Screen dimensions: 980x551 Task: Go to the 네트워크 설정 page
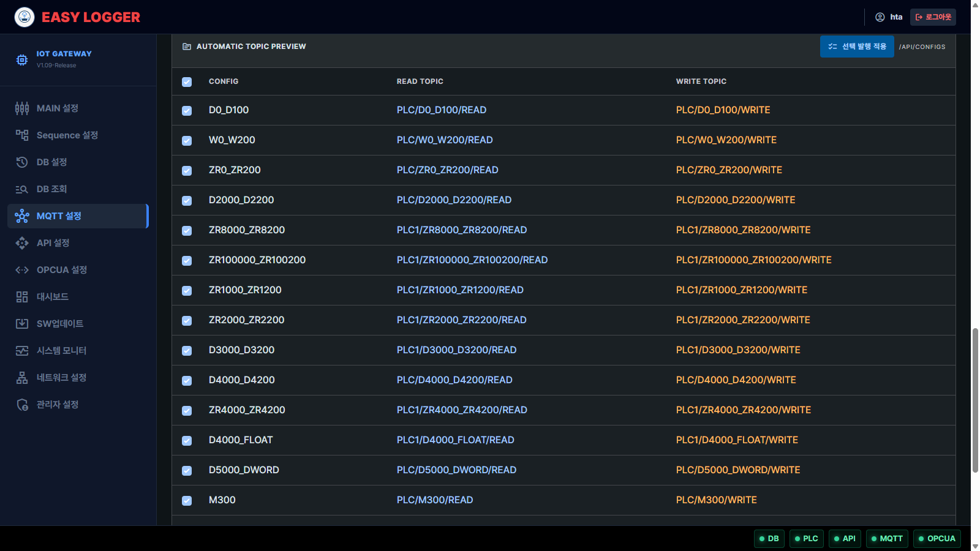pyautogui.click(x=78, y=378)
